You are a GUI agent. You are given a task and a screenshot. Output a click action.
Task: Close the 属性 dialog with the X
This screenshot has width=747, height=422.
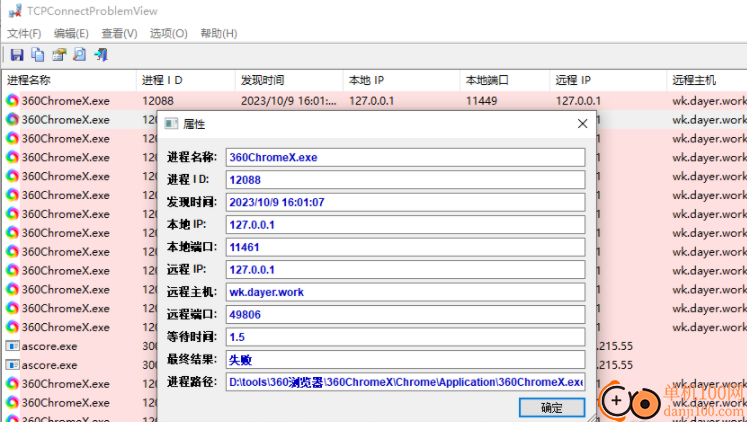pyautogui.click(x=582, y=124)
